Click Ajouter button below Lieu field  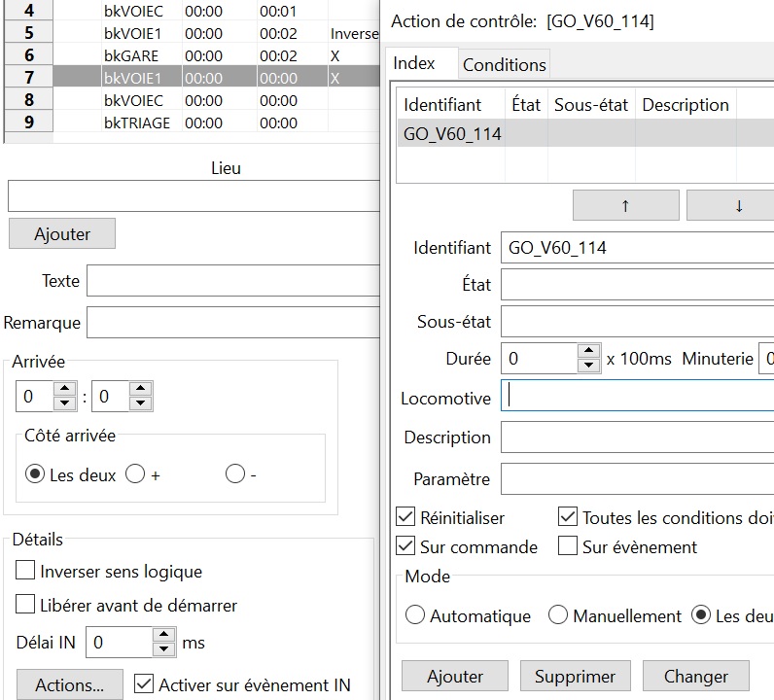coord(62,233)
